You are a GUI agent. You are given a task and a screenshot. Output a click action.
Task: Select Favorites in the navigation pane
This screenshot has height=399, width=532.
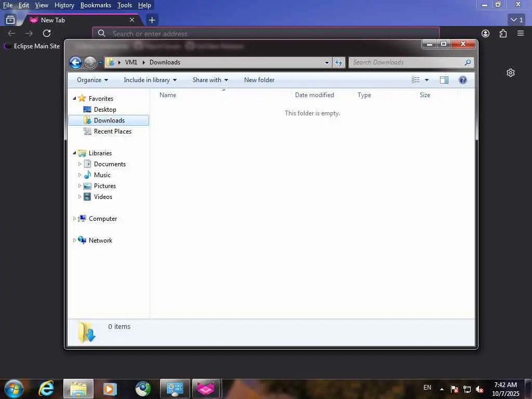click(x=101, y=98)
